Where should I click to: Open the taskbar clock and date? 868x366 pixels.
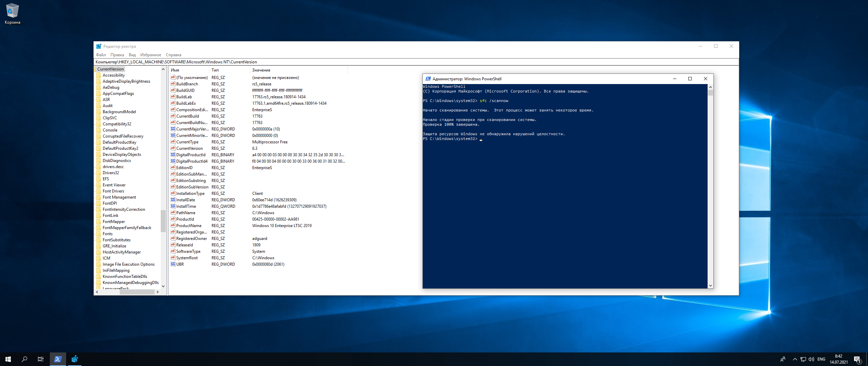[839, 359]
